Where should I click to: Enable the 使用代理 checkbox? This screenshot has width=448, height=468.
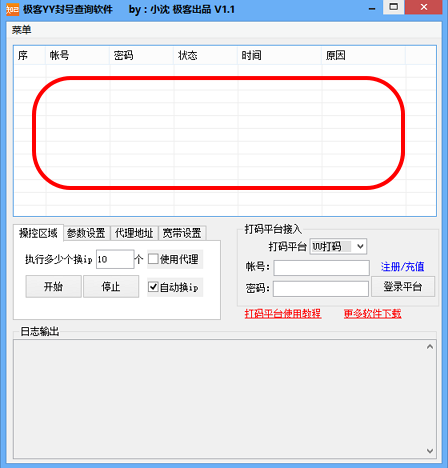153,259
